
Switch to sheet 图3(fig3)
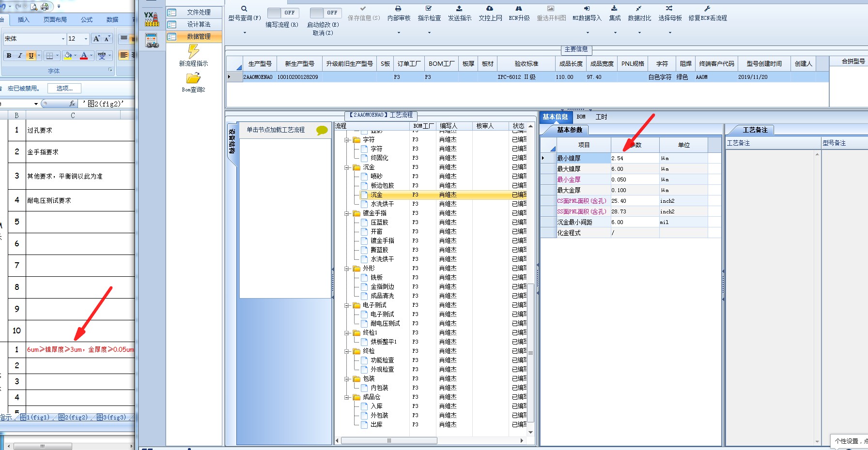point(111,417)
